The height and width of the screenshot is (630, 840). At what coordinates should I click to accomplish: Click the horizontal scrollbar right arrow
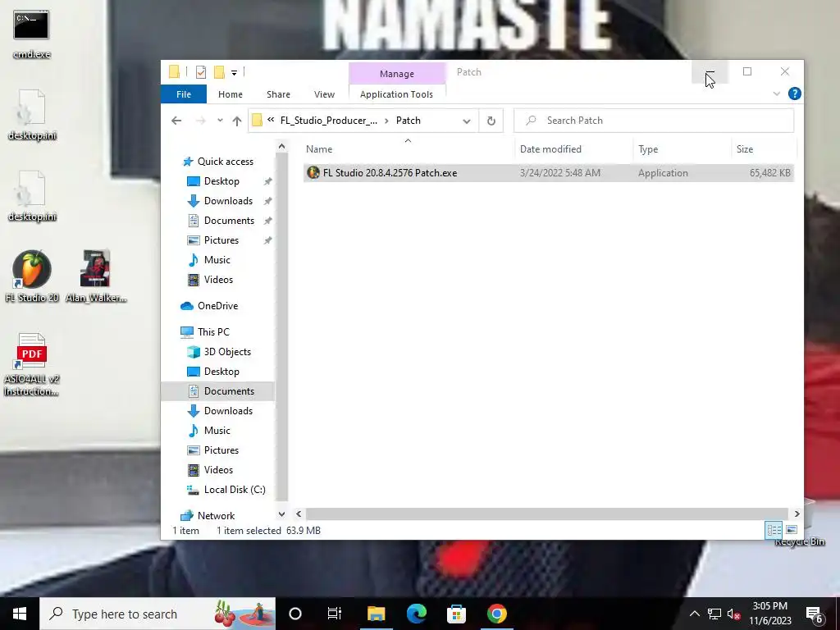tap(797, 514)
